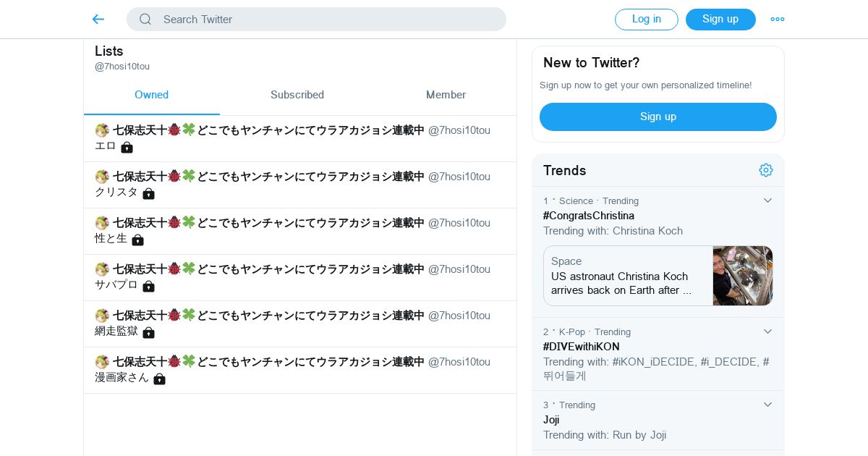Click the lock icon beside エロ list

pyautogui.click(x=127, y=148)
